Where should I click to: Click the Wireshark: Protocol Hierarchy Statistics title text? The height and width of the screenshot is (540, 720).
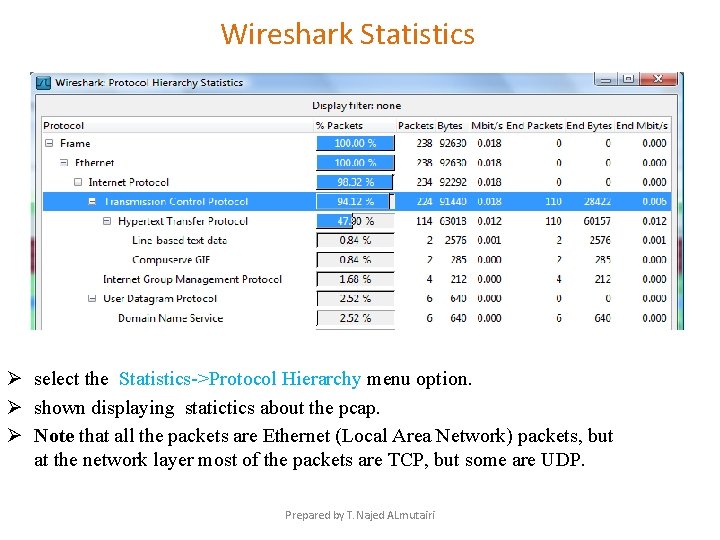point(149,83)
